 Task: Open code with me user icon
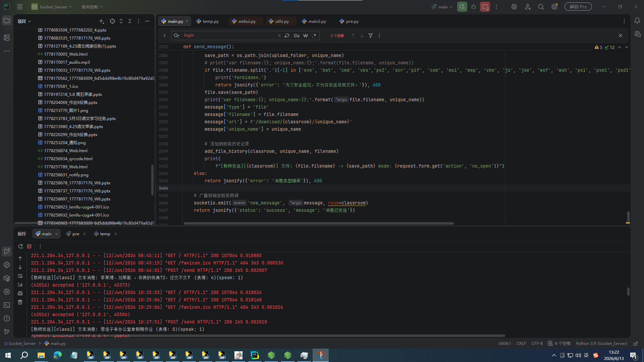pos(528,7)
